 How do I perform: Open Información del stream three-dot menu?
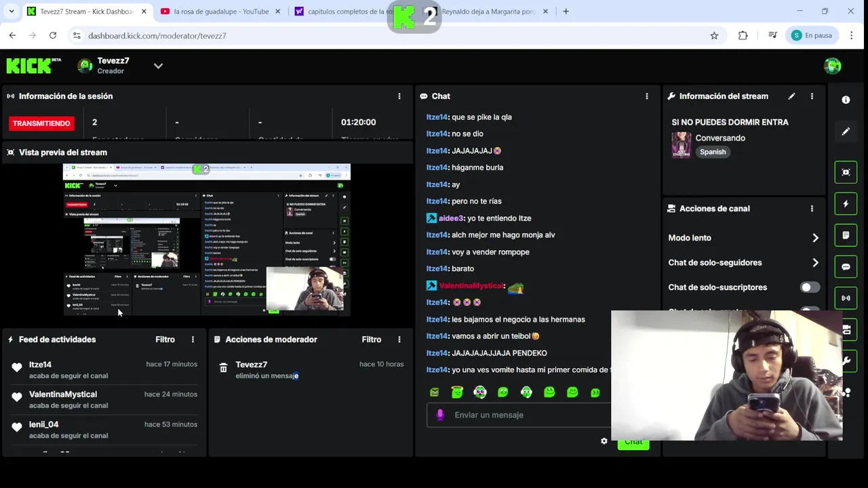point(812,96)
